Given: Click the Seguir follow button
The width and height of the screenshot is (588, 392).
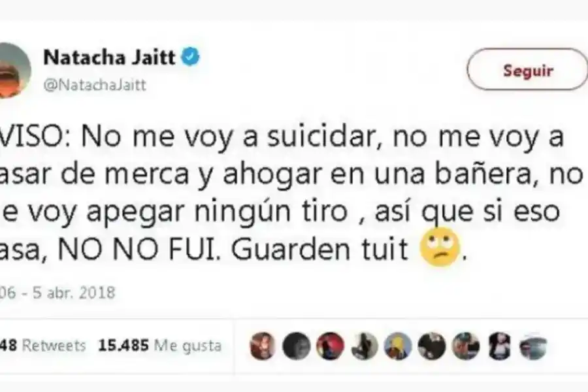Looking at the screenshot, I should coord(527,69).
